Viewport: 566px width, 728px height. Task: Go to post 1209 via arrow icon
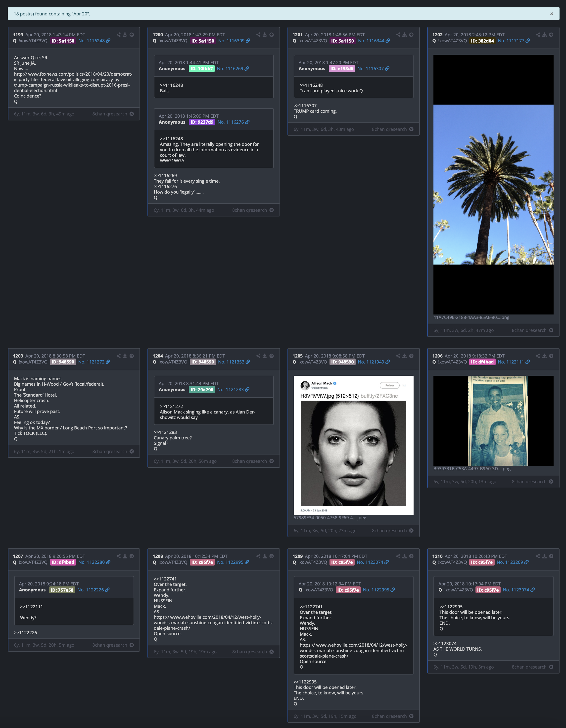tap(411, 556)
